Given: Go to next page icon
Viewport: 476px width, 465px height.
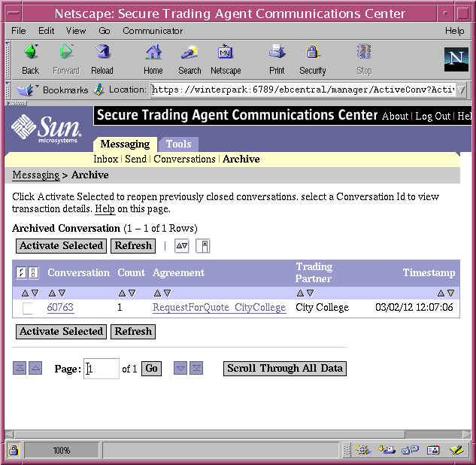Looking at the screenshot, I should (x=180, y=368).
